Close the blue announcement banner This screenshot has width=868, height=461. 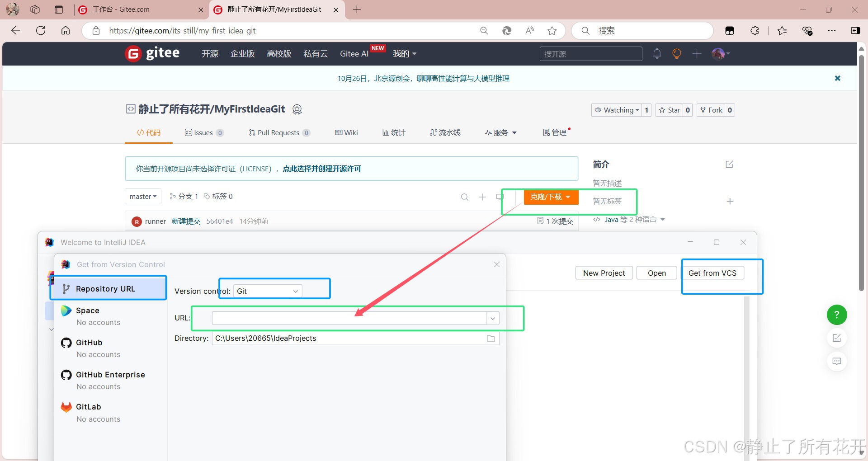click(837, 78)
